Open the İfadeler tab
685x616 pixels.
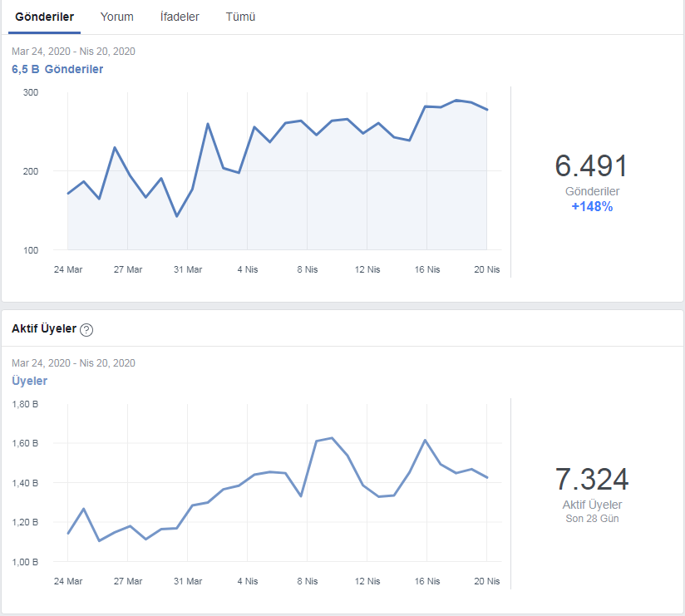coord(180,17)
